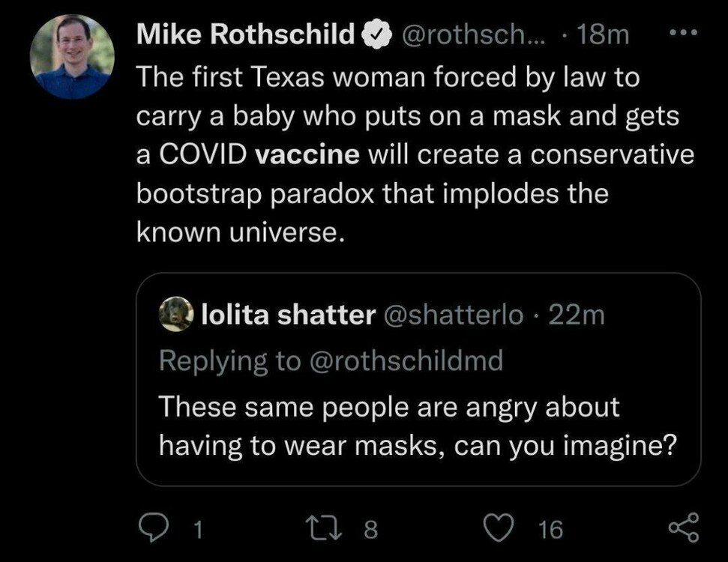Click the Mike Rothschild display name
Screen dimensions: 728x562
coord(247,35)
